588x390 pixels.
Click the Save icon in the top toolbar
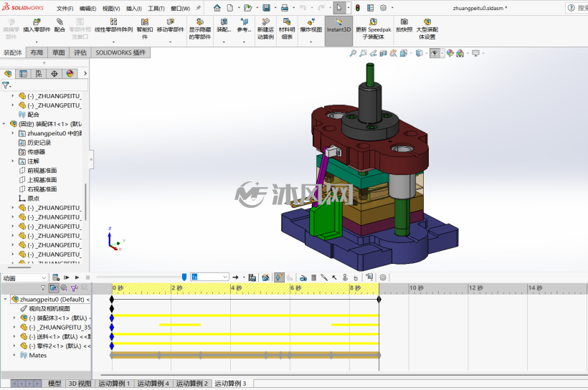[x=266, y=8]
